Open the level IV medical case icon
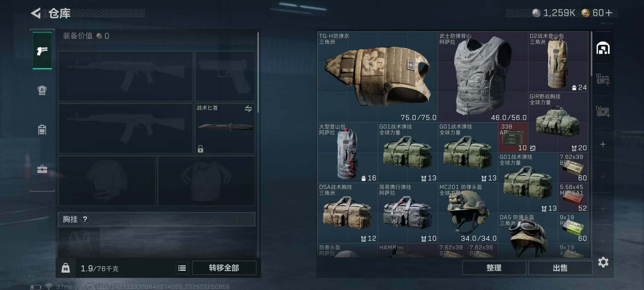The width and height of the screenshot is (644, 290). 603,111
